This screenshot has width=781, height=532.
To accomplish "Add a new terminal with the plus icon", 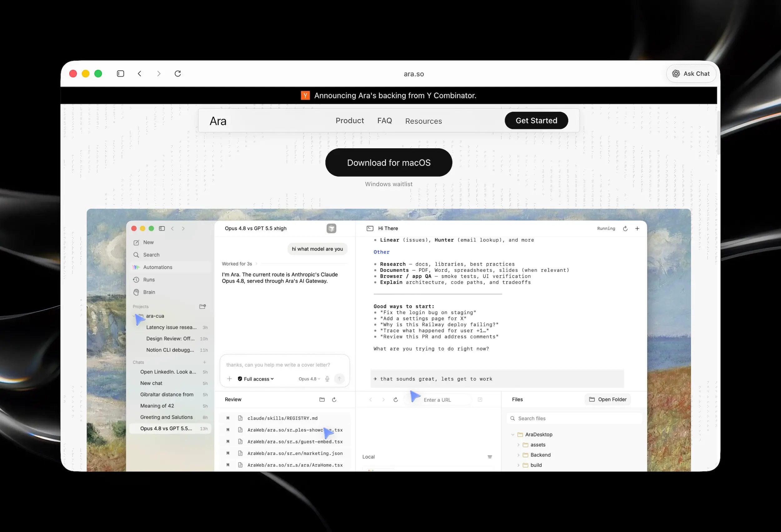I will click(x=637, y=229).
